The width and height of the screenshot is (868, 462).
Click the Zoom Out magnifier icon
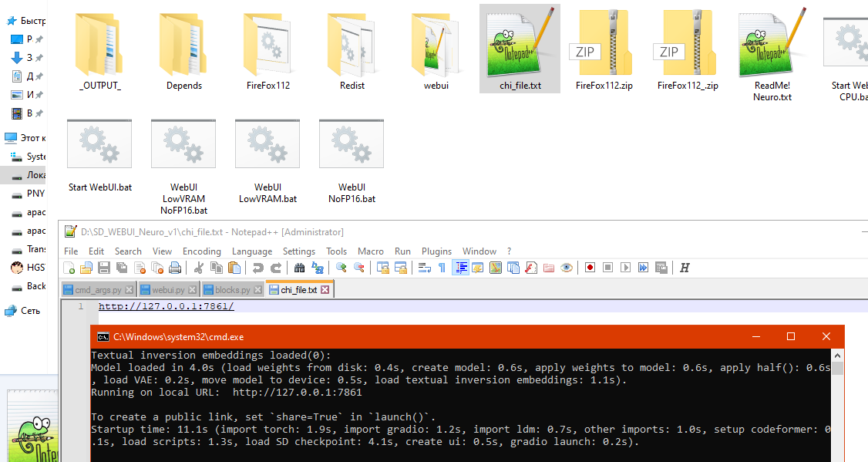[359, 268]
